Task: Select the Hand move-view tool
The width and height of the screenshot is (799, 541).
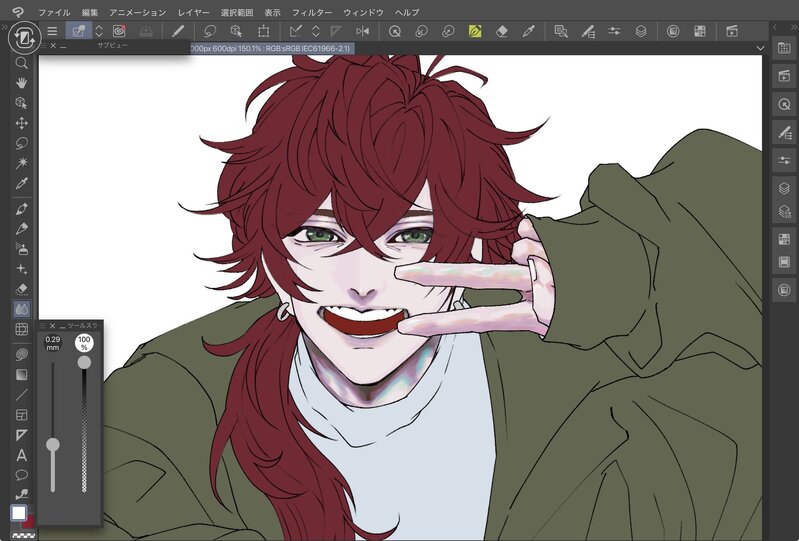Action: (21, 83)
